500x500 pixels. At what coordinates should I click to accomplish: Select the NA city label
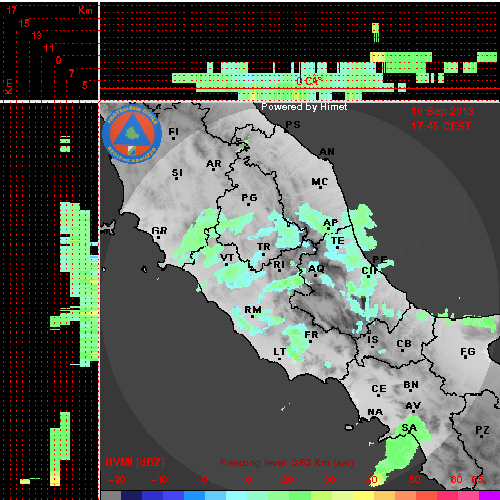[x=375, y=412]
